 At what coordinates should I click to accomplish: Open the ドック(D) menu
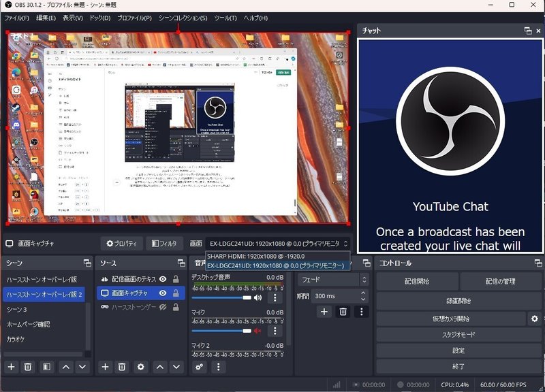(x=99, y=18)
